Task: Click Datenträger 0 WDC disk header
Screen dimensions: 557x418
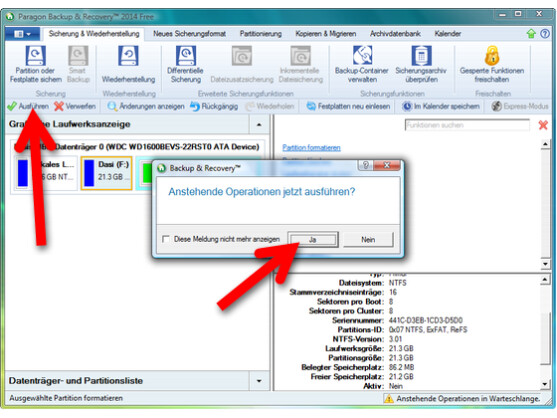Action: point(136,147)
